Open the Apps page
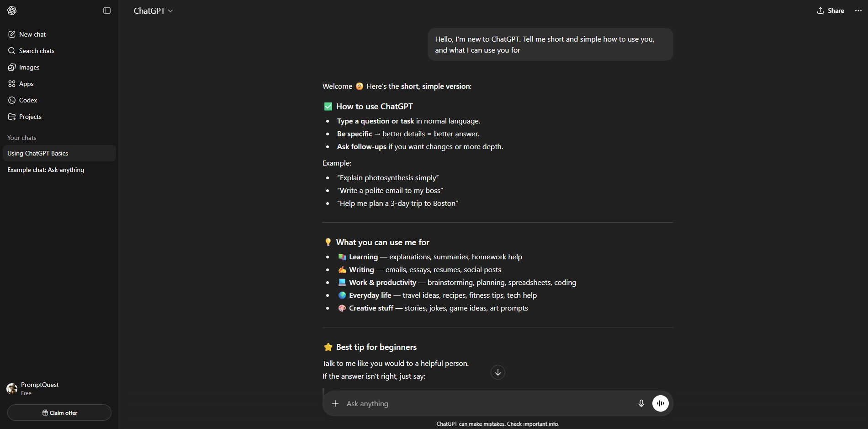Screen dimensions: 868x429 click(26, 84)
